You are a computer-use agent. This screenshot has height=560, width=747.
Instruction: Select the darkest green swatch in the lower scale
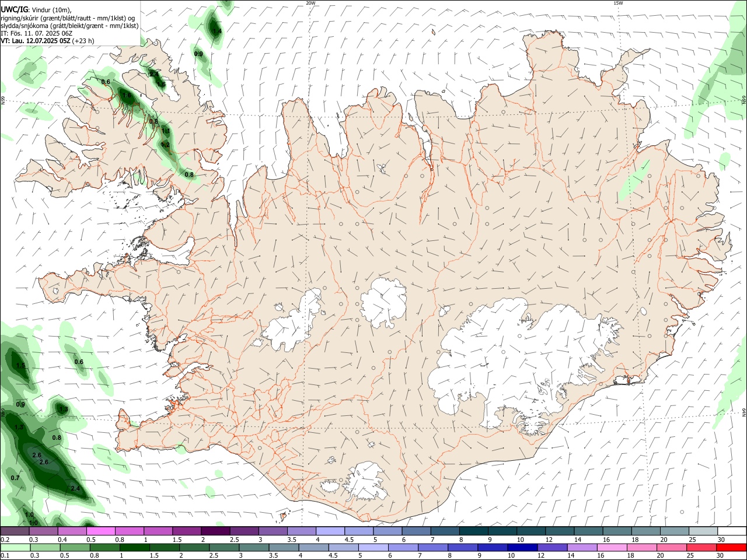135,547
